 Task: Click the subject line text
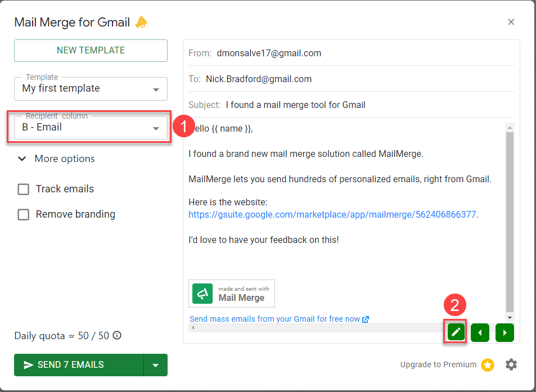295,105
